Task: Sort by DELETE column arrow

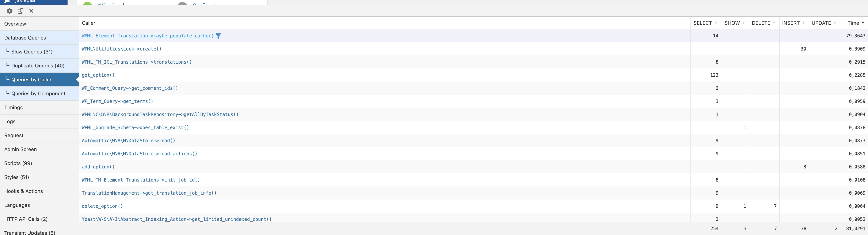Action: [774, 23]
